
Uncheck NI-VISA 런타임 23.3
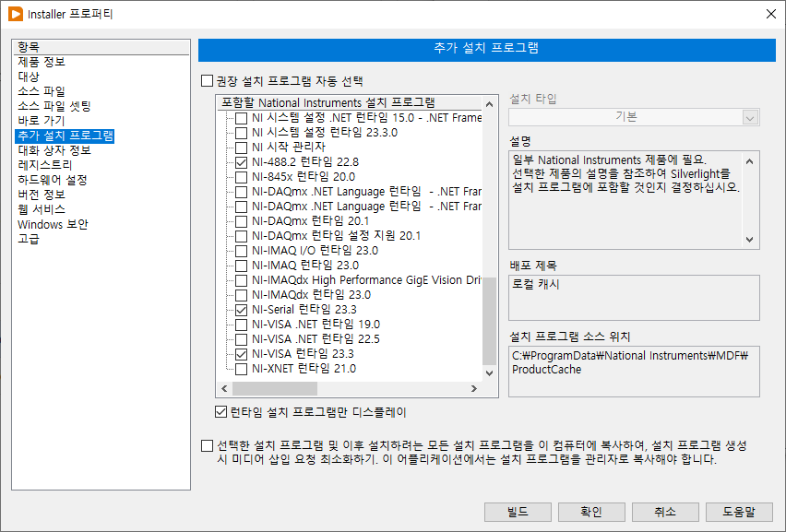pyautogui.click(x=241, y=354)
